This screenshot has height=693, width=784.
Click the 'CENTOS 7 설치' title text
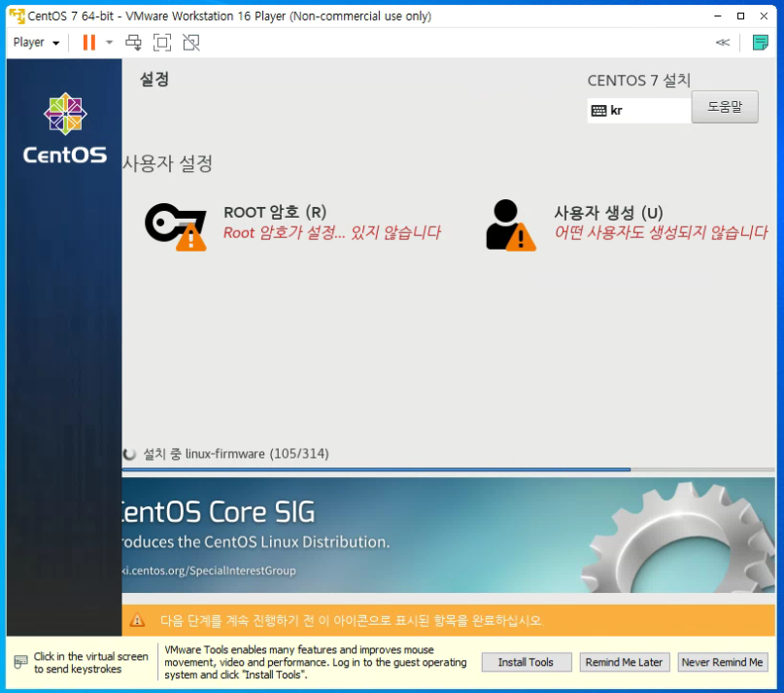[639, 80]
